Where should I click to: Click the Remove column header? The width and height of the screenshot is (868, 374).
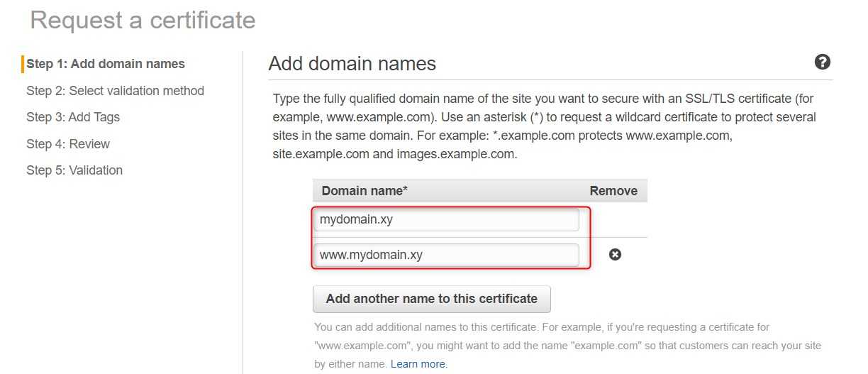(x=613, y=191)
